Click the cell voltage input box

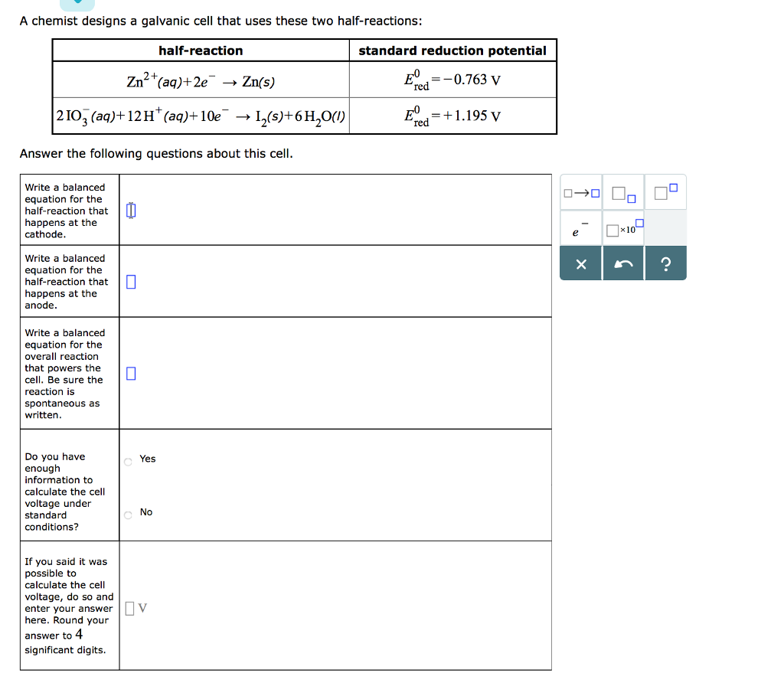pyautogui.click(x=129, y=609)
